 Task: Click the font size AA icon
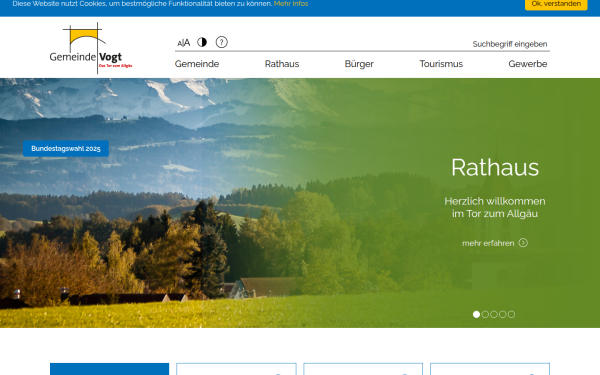184,42
